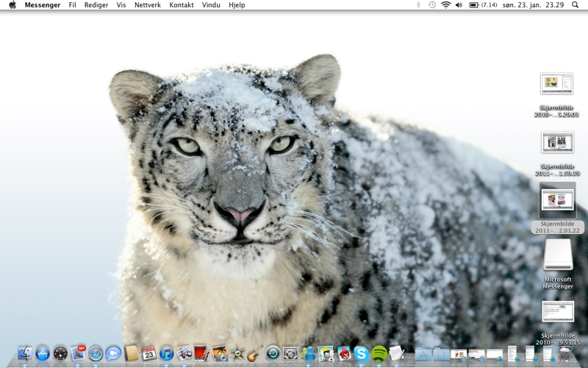Launch Spotify from the dock
The image size is (588, 368).
click(379, 354)
